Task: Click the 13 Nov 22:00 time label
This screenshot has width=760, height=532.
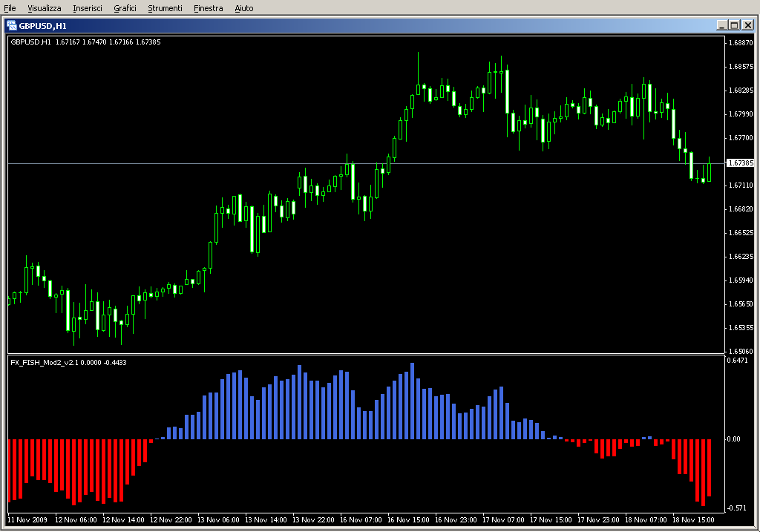Action: pos(313,520)
